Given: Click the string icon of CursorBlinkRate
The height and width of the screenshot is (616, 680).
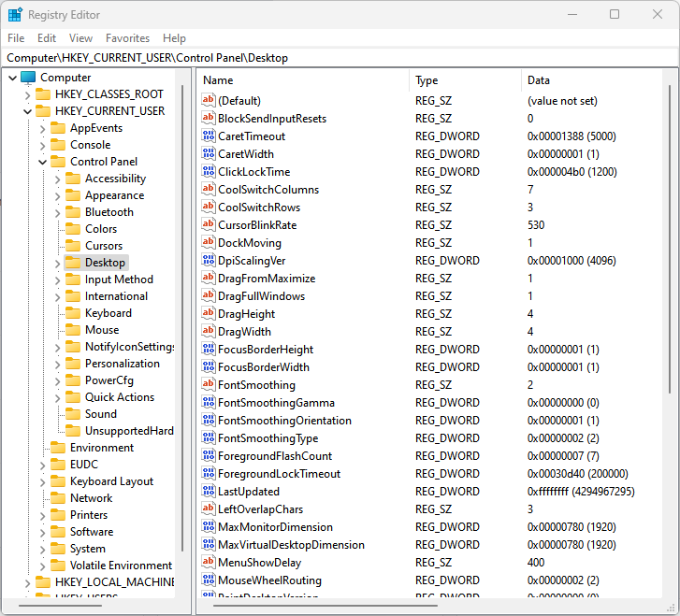Looking at the screenshot, I should (x=209, y=224).
